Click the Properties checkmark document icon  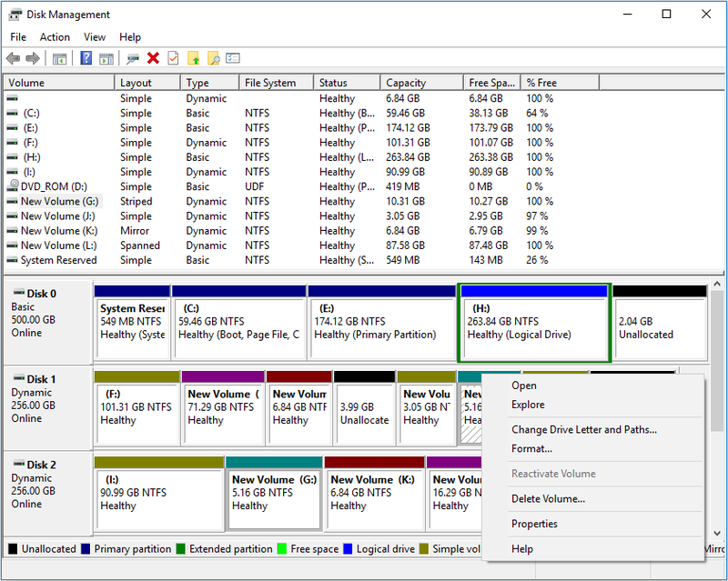click(x=173, y=58)
